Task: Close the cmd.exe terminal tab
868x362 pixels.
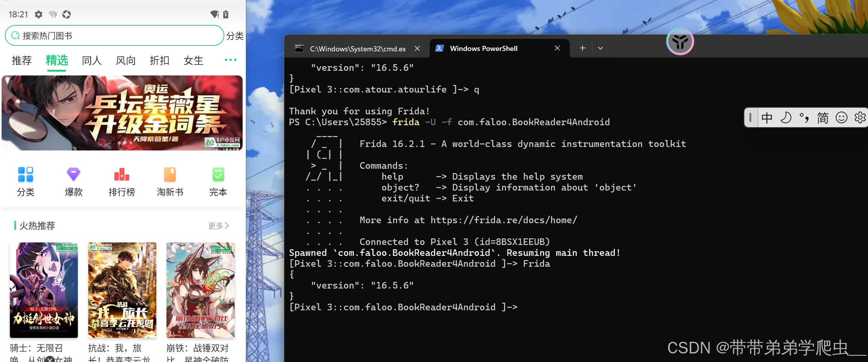Action: 417,48
